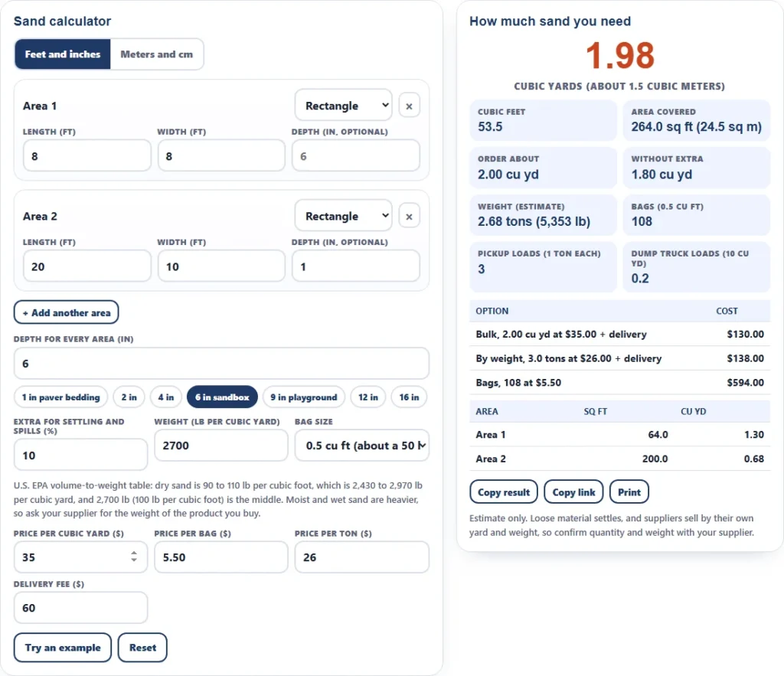
Task: Click the 53.5 cubic feet value
Action: pos(490,126)
